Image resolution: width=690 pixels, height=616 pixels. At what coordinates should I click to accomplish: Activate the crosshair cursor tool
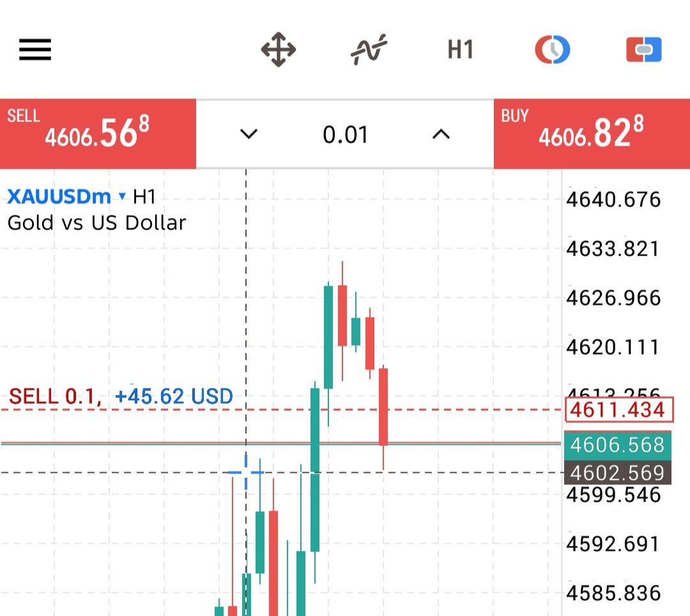279,49
